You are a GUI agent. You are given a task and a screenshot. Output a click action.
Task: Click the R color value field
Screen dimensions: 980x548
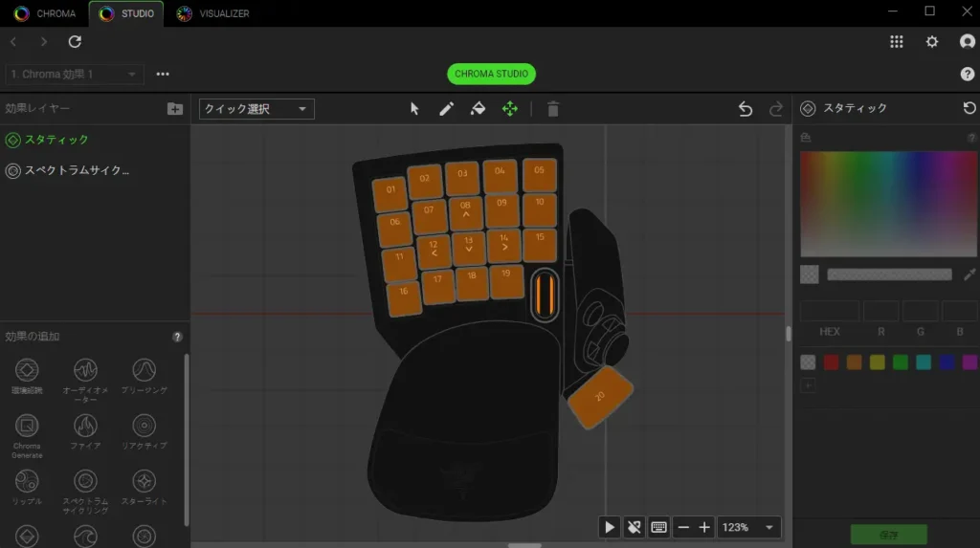pyautogui.click(x=880, y=311)
